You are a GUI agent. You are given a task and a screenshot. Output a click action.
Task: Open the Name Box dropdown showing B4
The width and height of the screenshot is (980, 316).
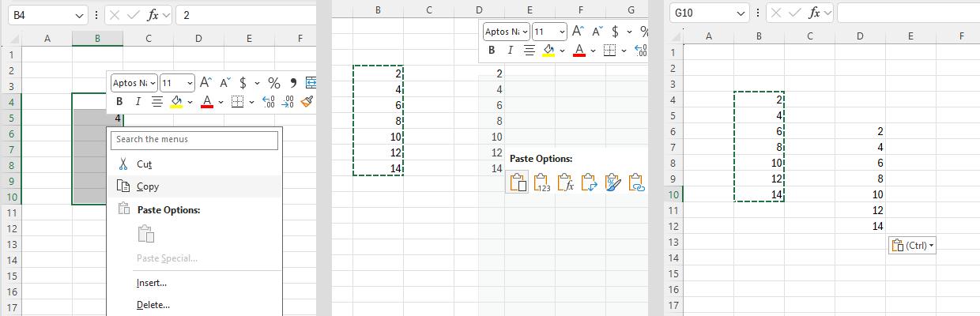pos(80,15)
